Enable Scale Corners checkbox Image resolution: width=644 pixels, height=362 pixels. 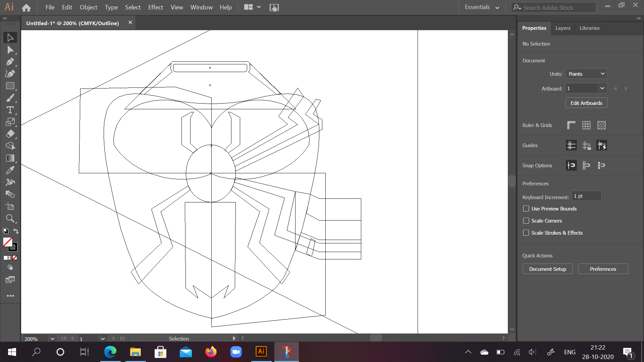click(526, 221)
